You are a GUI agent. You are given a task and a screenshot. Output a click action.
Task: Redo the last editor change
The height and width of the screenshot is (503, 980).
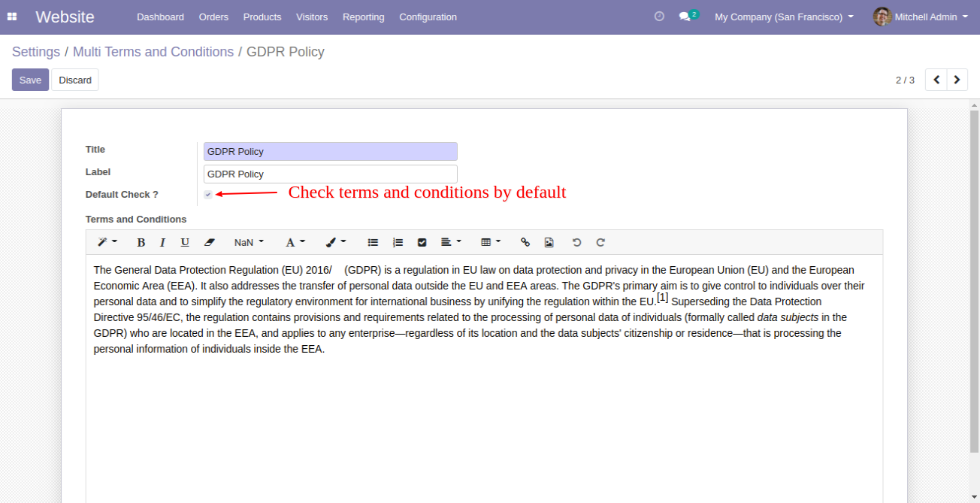[600, 242]
